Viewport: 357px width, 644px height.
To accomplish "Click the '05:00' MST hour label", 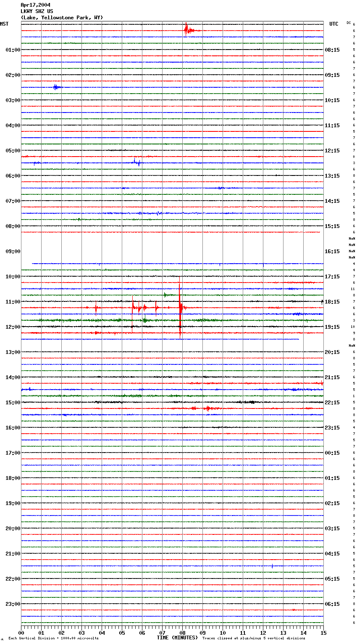I will click(13, 151).
